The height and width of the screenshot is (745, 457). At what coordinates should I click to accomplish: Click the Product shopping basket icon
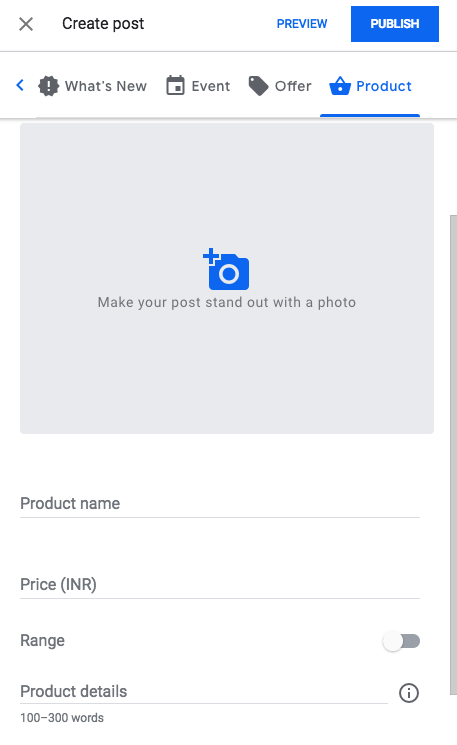(x=340, y=86)
